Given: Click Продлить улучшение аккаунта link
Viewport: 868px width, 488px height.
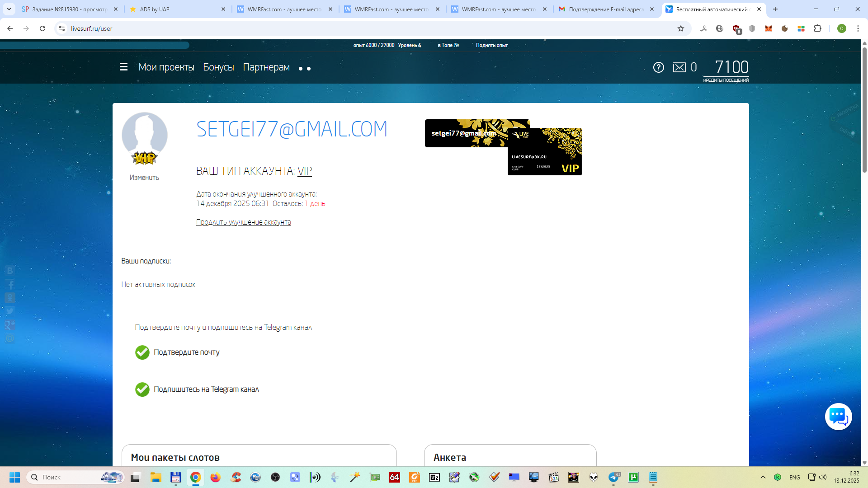Looking at the screenshot, I should tap(243, 222).
